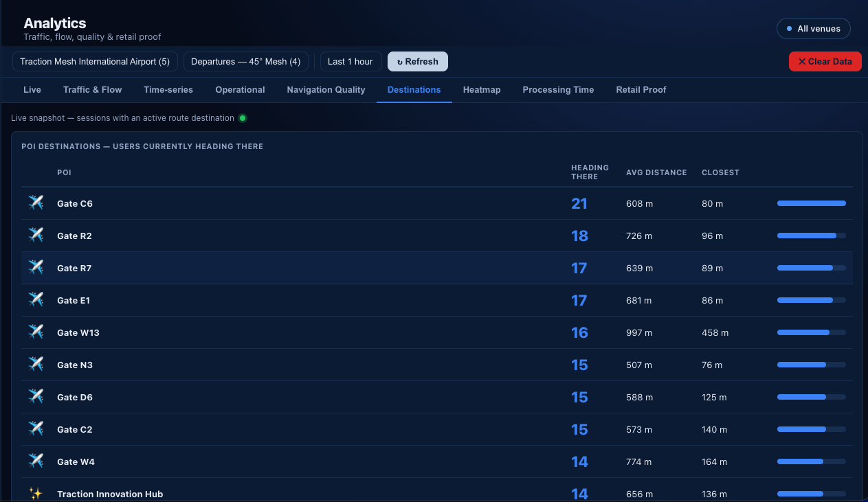
Task: Click the heading count 18 for Gate R2
Action: point(579,236)
